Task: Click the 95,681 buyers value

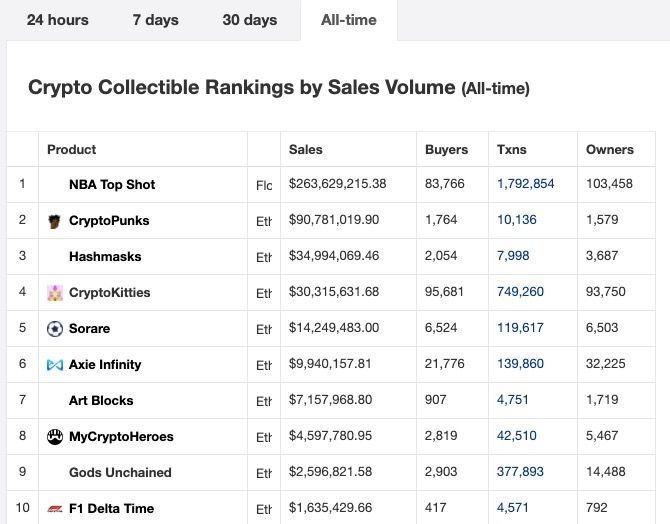Action: (444, 291)
